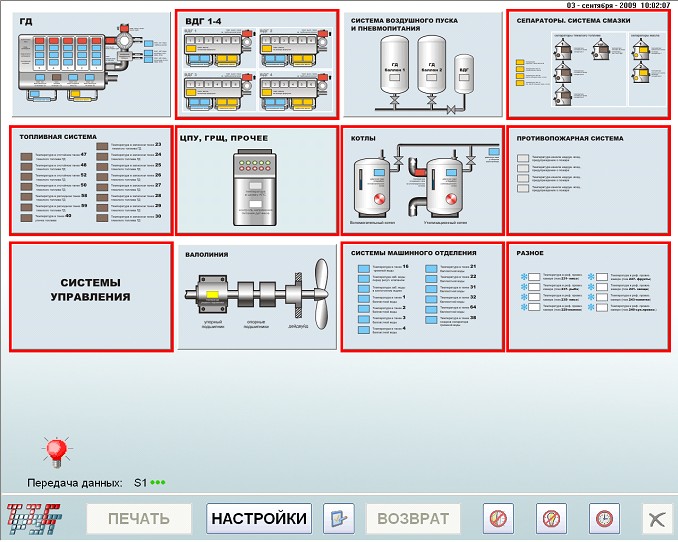The height and width of the screenshot is (542, 678).
Task: Click the small ВДГ air tank
Action: pyautogui.click(x=464, y=74)
